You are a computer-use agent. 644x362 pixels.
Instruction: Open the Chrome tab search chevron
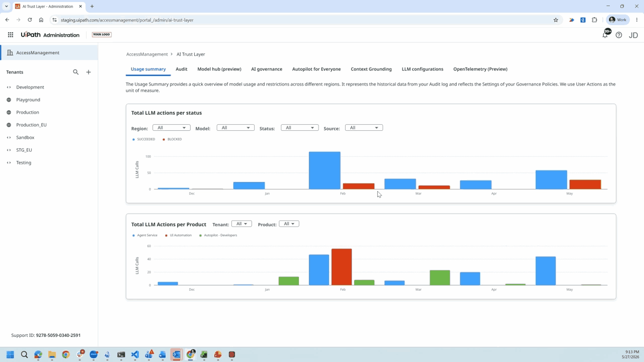pyautogui.click(x=6, y=7)
